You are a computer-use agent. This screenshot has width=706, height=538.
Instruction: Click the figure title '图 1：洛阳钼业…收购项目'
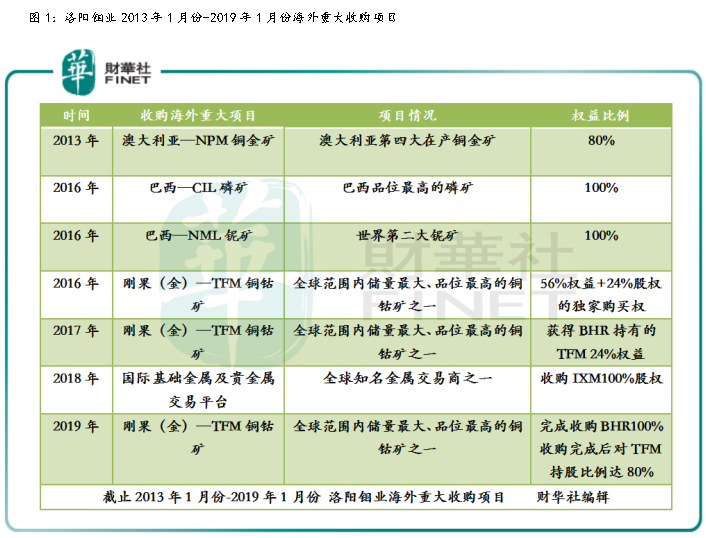coord(212,18)
